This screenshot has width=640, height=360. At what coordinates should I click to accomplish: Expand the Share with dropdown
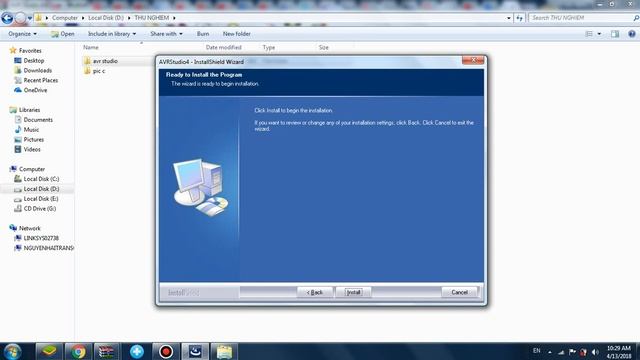pos(166,34)
